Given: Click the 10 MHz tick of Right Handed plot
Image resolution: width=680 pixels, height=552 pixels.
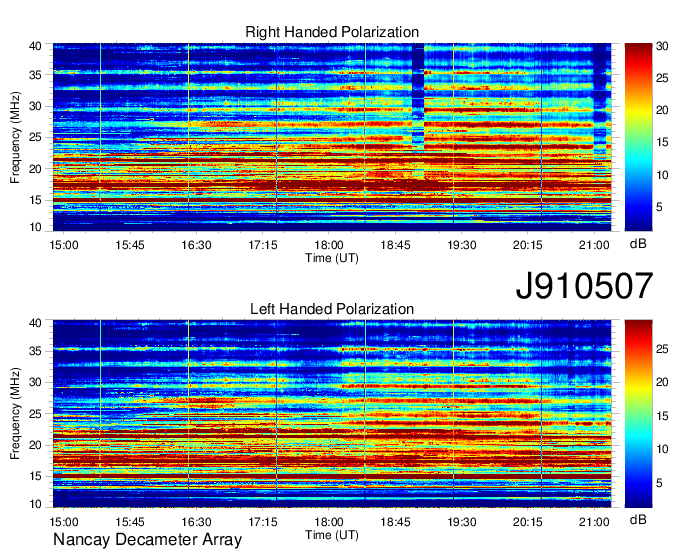Looking at the screenshot, I should 35,227.
